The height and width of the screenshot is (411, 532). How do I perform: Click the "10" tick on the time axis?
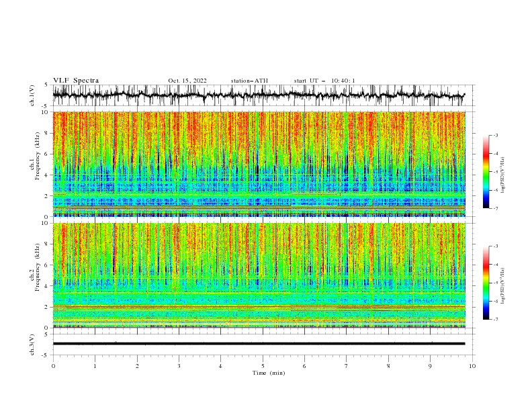click(472, 366)
